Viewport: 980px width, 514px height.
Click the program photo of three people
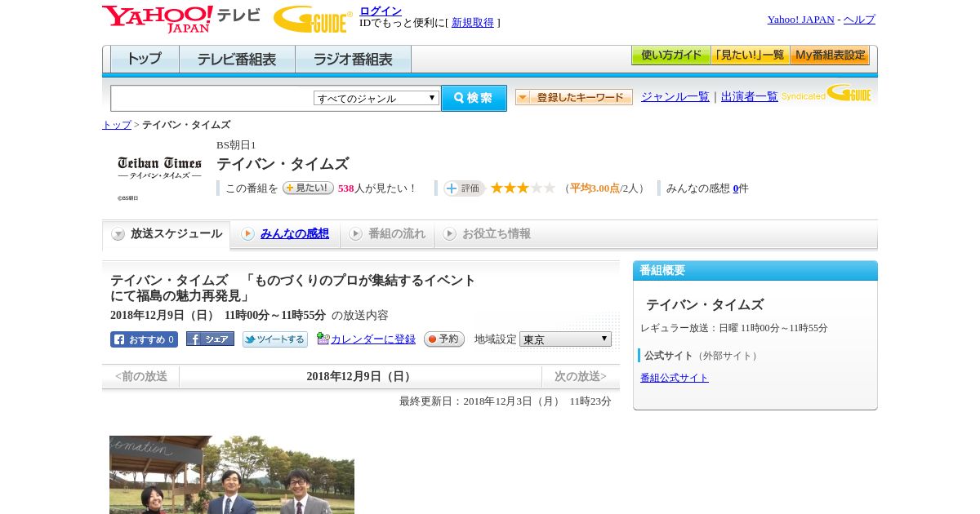[x=232, y=475]
